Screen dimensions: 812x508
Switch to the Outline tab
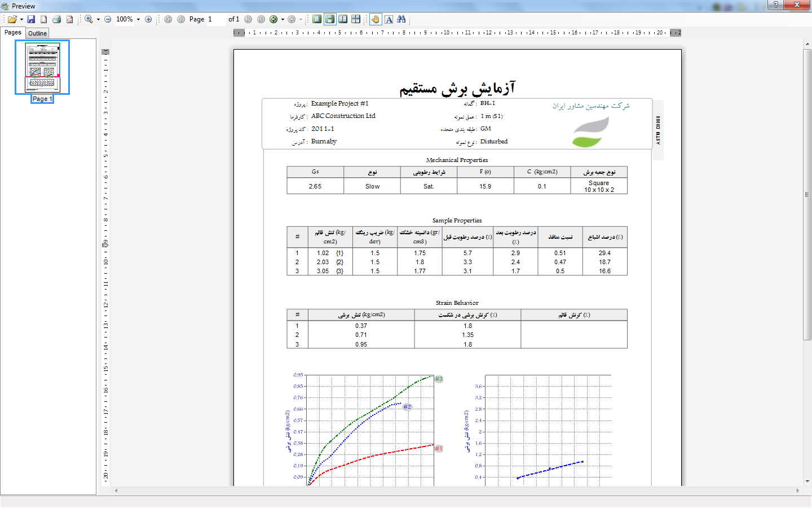(37, 33)
